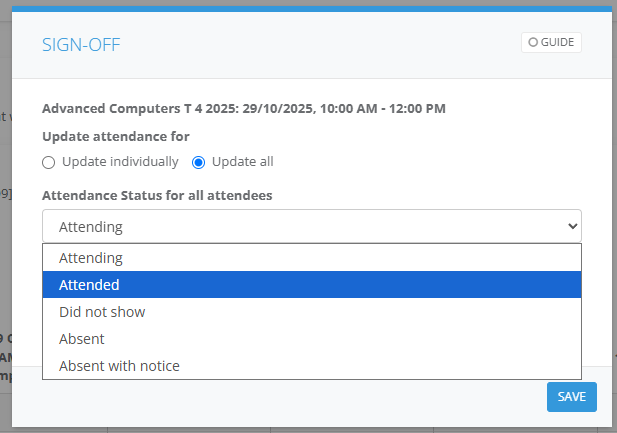Screen dimensions: 617x433
Task: Select the "Update individually" radio button
Action: tap(48, 162)
